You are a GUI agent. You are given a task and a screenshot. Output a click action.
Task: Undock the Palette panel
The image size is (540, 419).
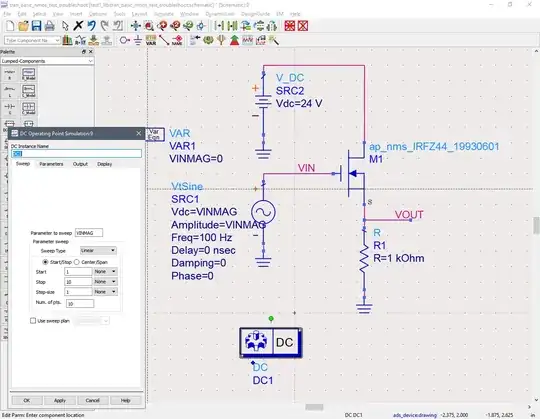pyautogui.click(x=84, y=52)
